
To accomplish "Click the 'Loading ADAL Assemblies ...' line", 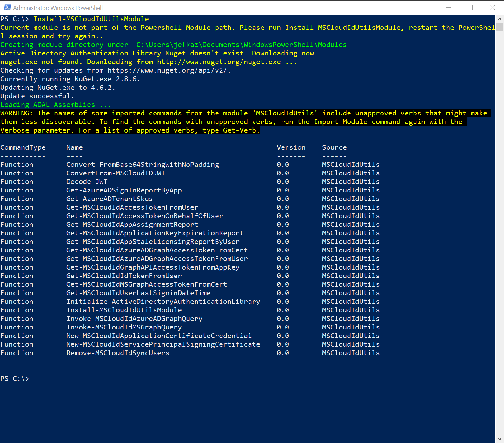I will 56,105.
